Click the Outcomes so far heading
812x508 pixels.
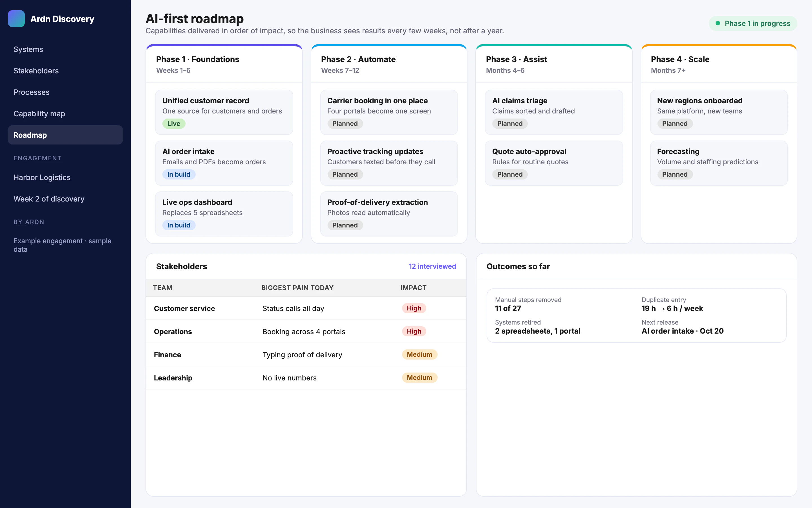518,266
